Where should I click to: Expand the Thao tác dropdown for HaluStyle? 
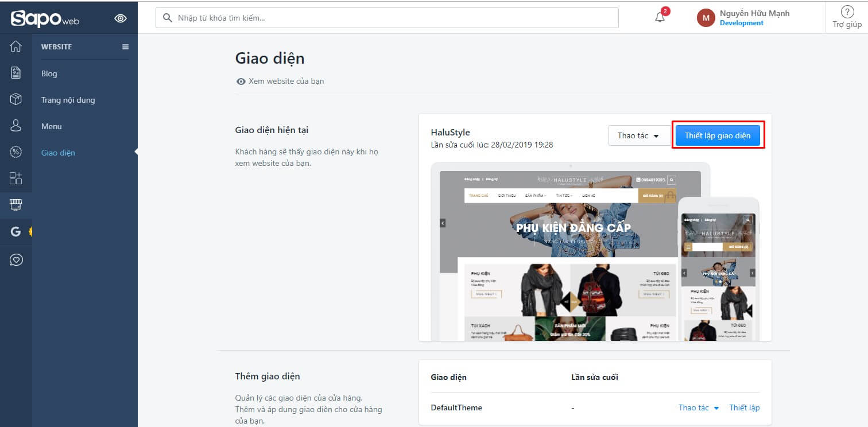pos(639,136)
